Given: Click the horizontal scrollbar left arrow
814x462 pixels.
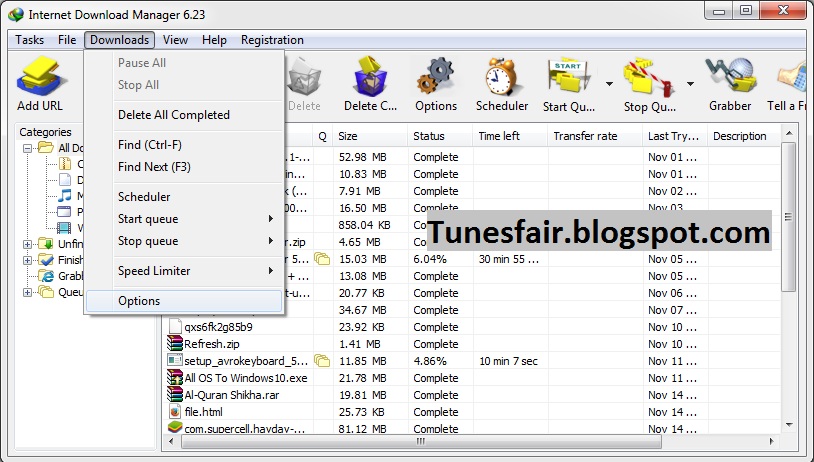Looking at the screenshot, I should coord(171,441).
